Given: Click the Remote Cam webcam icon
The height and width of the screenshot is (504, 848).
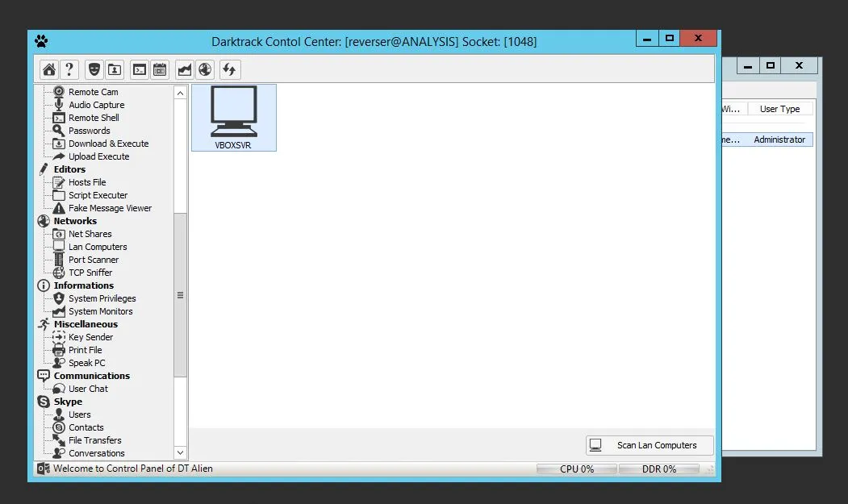Looking at the screenshot, I should click(59, 91).
